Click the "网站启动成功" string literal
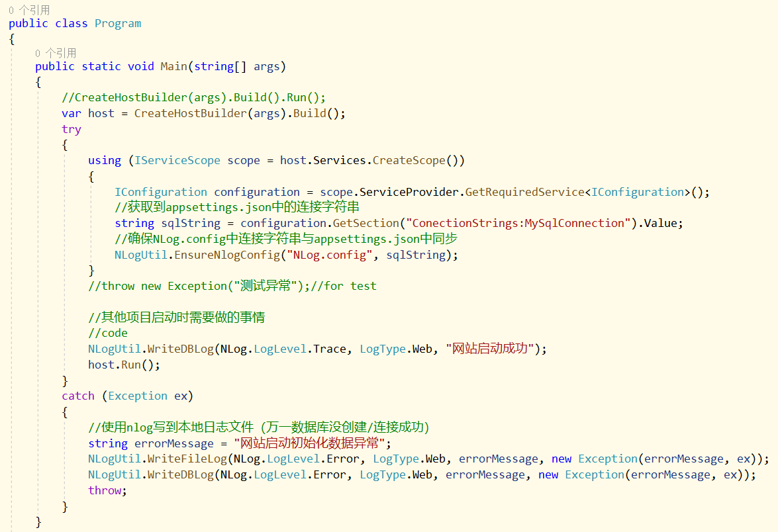Viewport: 778px width, 532px height. (490, 348)
